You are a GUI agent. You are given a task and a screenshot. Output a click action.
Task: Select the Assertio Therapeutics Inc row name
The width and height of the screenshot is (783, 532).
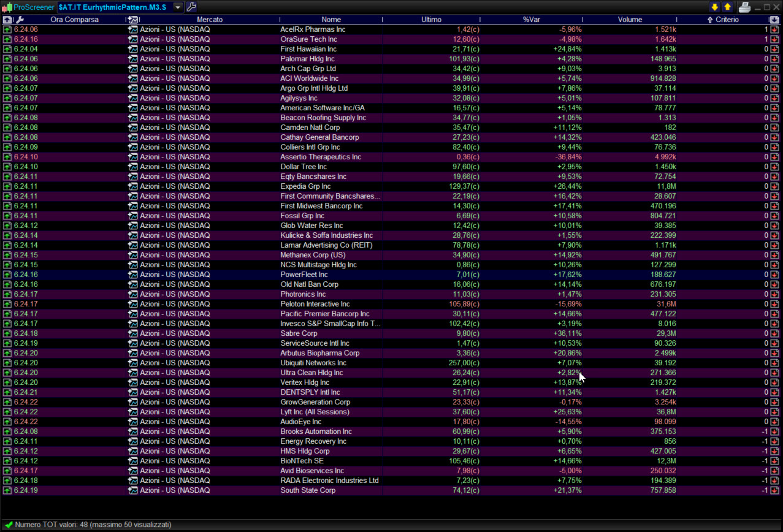(321, 157)
